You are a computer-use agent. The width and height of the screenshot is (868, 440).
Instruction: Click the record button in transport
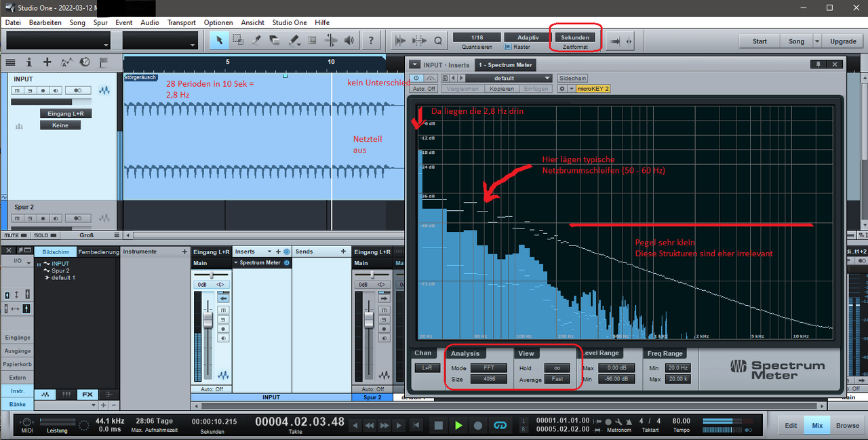pyautogui.click(x=478, y=425)
